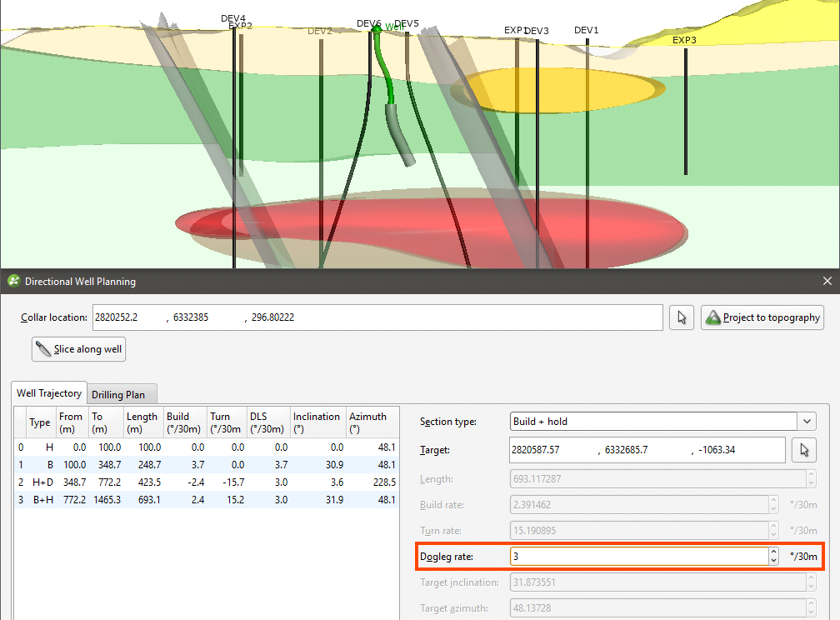This screenshot has height=620, width=840.
Task: Select the Well Trajectory tab
Action: pyautogui.click(x=50, y=393)
